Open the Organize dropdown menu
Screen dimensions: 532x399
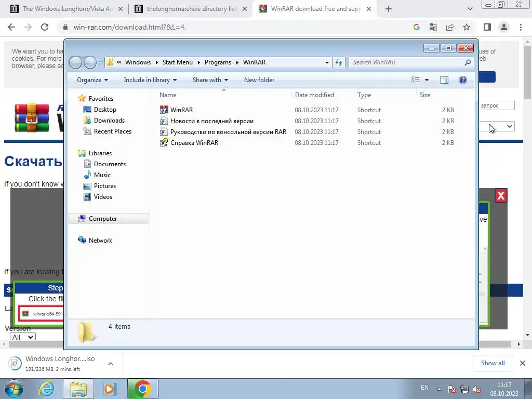[92, 79]
